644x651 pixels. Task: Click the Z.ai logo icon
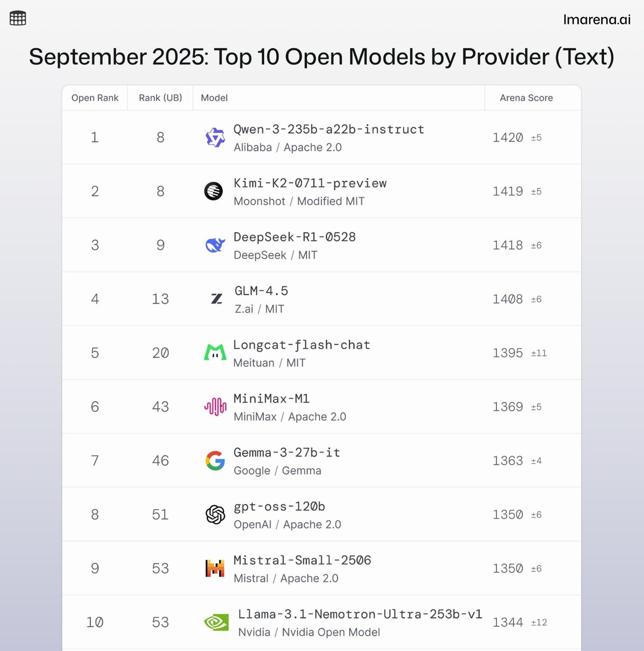(x=217, y=299)
